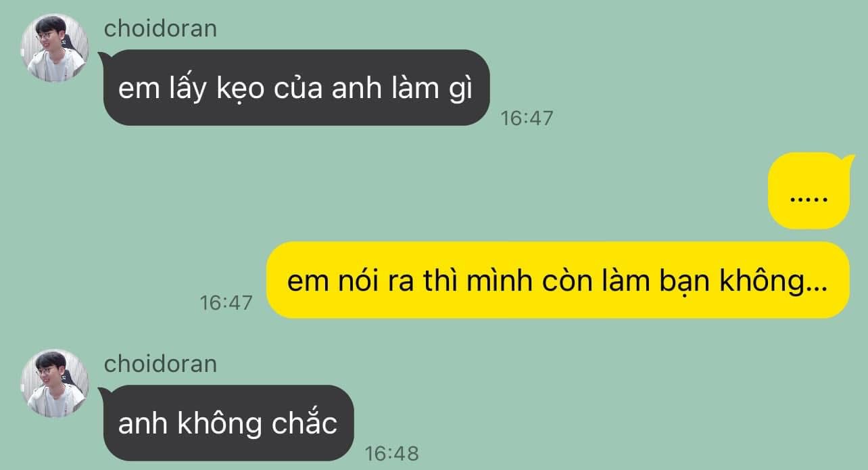Viewport: 868px width, 470px height.
Task: Click the choidoran name above "anh không chắc"
Action: [161, 364]
